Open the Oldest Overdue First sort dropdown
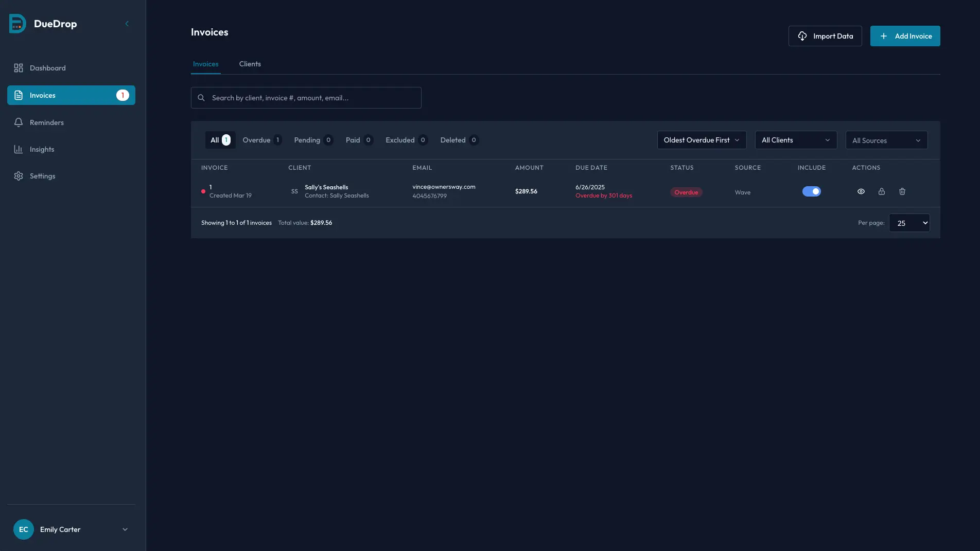Screen dimensions: 980x551 [x=701, y=140]
